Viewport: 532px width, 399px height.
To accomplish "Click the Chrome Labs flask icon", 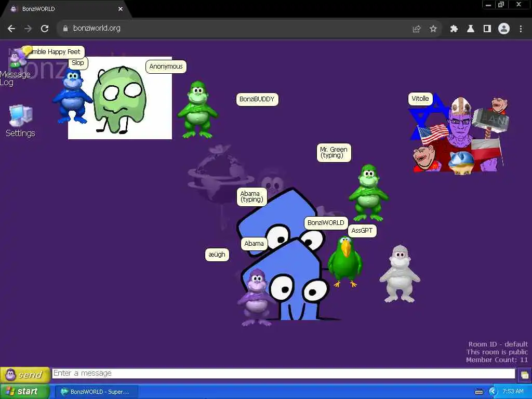I will point(470,29).
